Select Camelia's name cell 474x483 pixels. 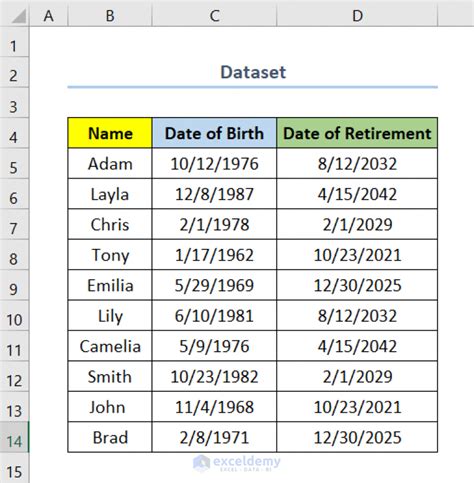coord(110,346)
